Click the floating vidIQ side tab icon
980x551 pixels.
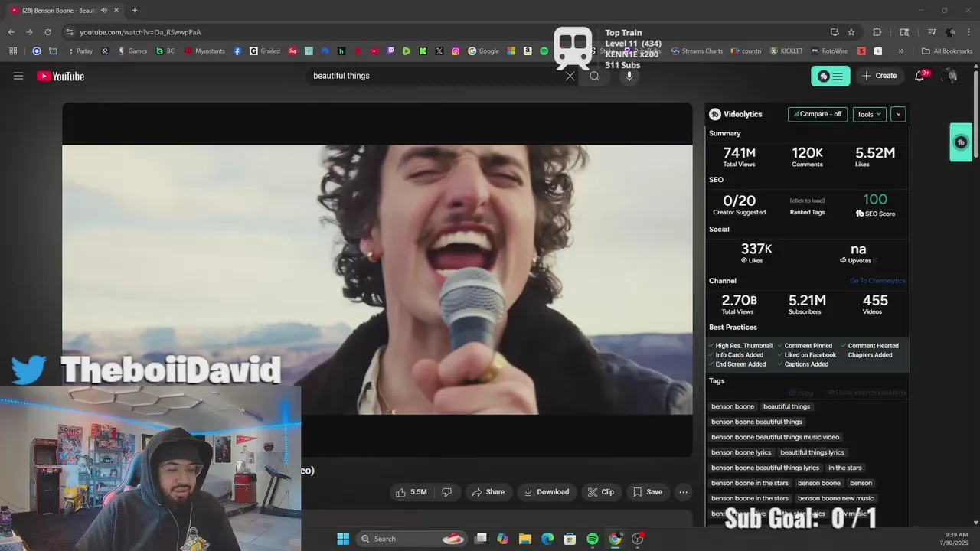click(961, 142)
